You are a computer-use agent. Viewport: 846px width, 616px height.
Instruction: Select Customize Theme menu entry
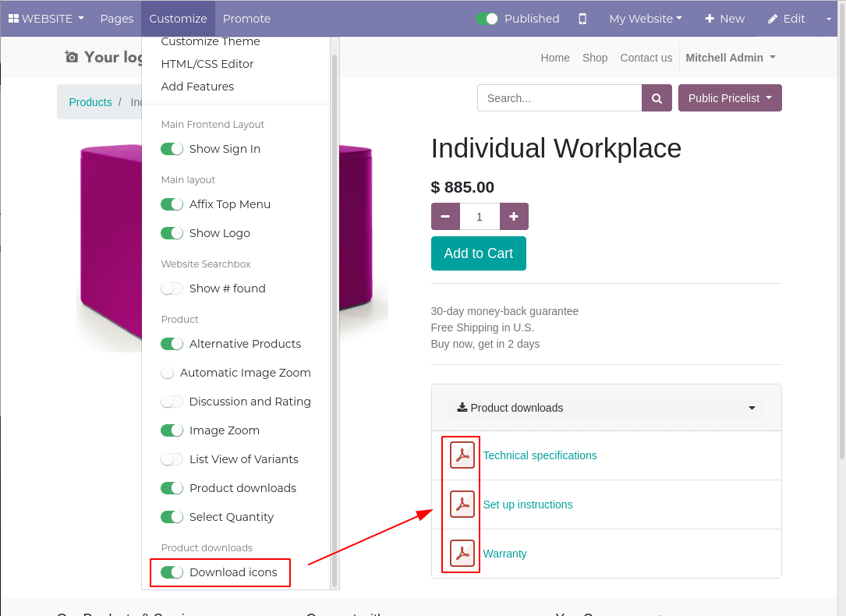[x=211, y=41]
